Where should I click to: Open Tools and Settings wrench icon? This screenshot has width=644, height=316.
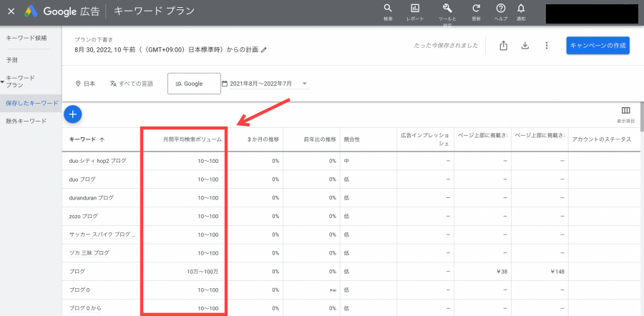[x=447, y=9]
